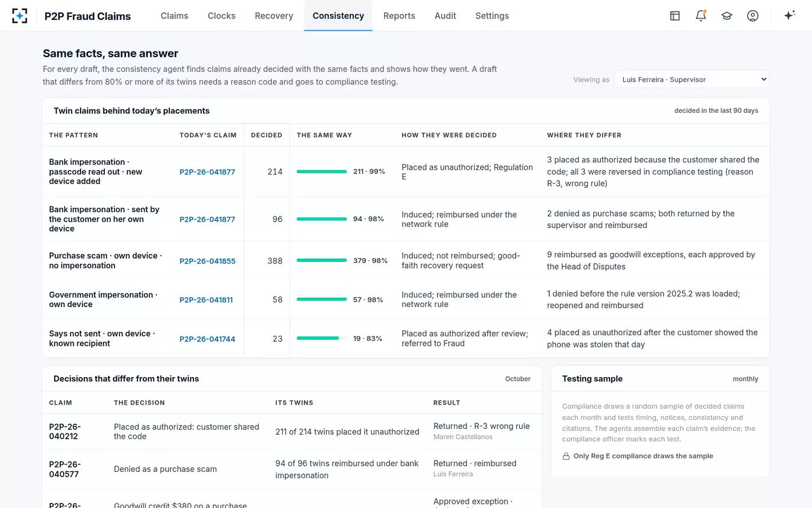Open the user account profile icon
This screenshot has height=508, width=812.
(753, 16)
